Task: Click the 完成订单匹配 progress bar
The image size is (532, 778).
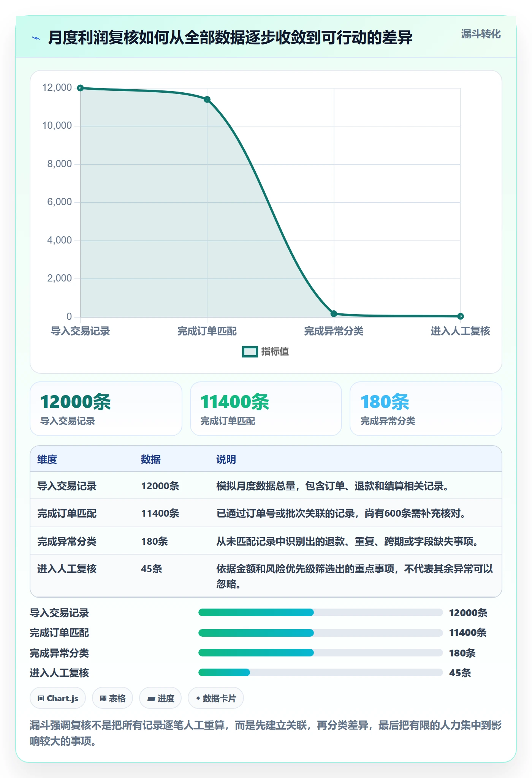Action: tap(320, 633)
